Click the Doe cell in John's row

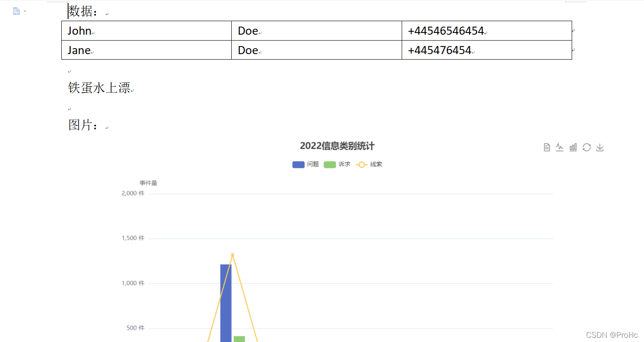pos(317,31)
